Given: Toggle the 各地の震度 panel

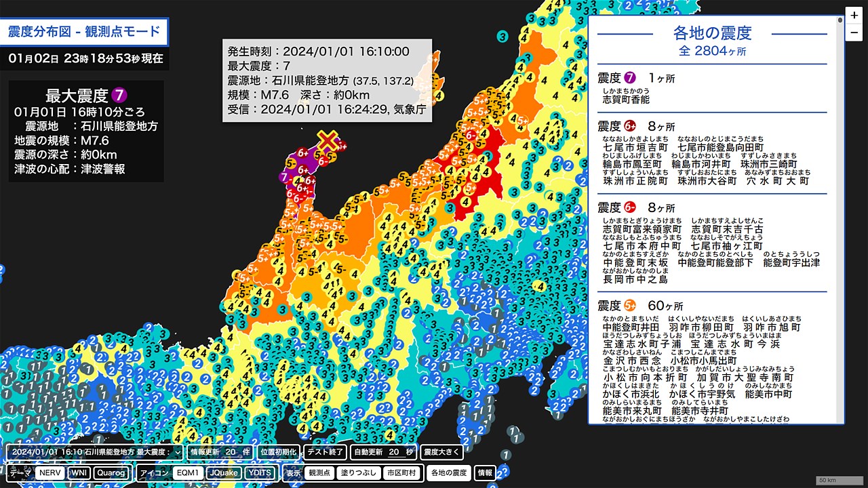Looking at the screenshot, I should click(x=449, y=472).
